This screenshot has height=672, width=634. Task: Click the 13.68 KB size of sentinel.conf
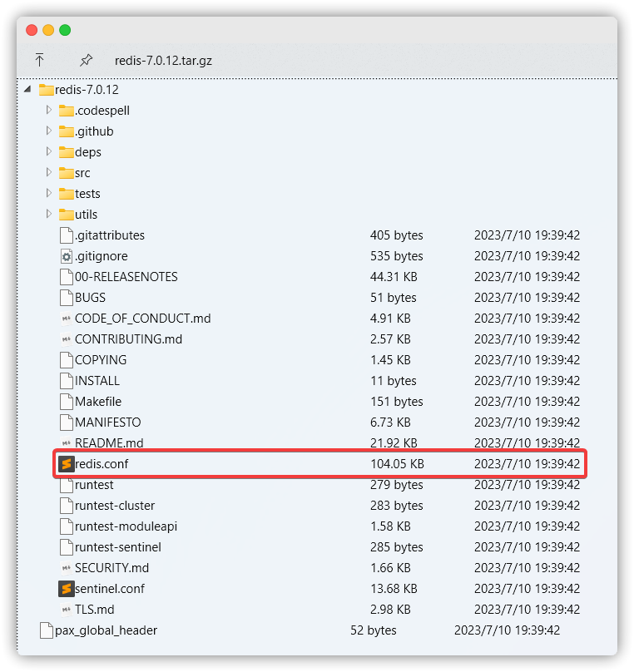(x=394, y=589)
